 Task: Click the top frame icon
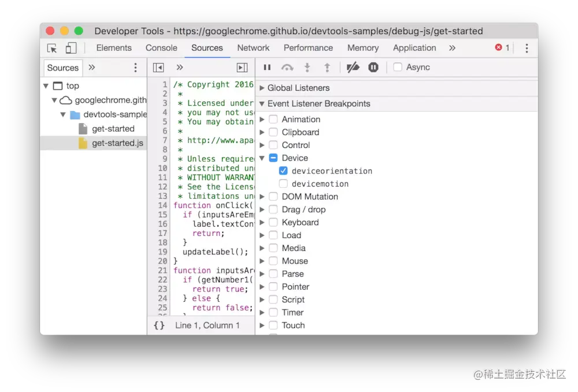(58, 86)
